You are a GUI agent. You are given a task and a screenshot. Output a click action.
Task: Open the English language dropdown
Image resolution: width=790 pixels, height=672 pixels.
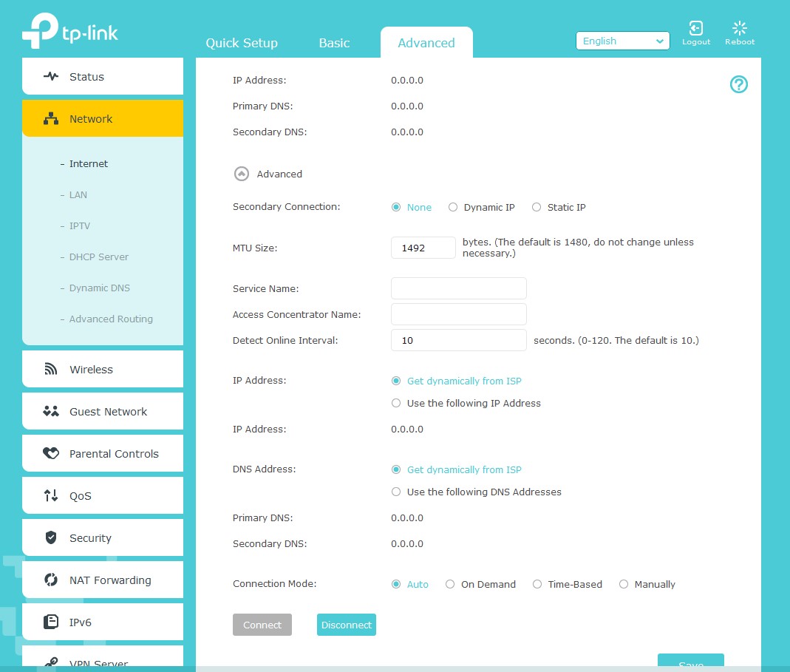point(622,41)
